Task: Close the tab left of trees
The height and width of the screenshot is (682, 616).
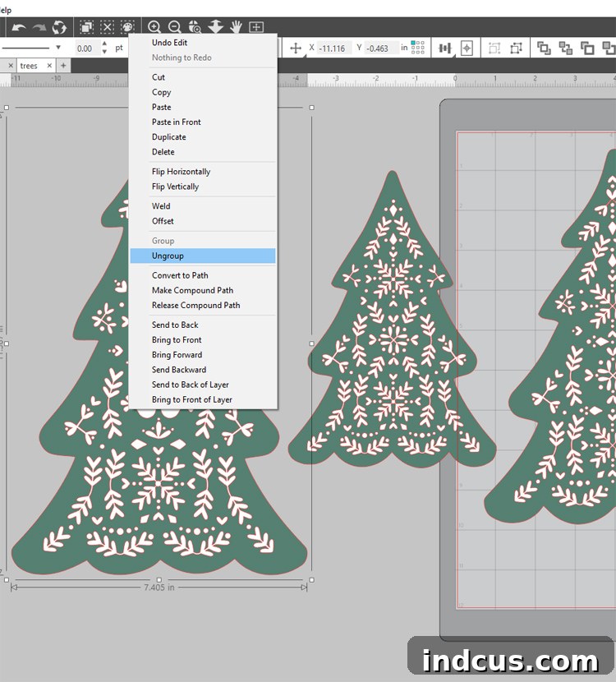Action: click(x=11, y=66)
